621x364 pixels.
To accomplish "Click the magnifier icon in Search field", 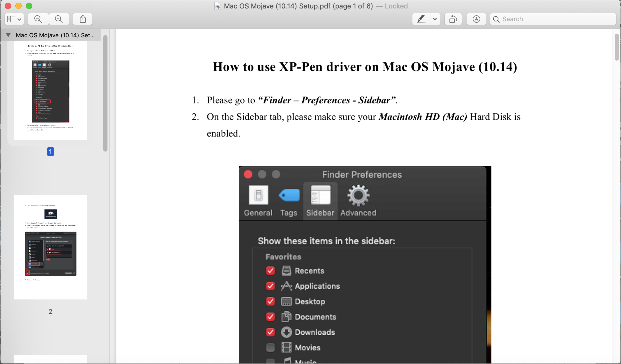I will point(496,19).
